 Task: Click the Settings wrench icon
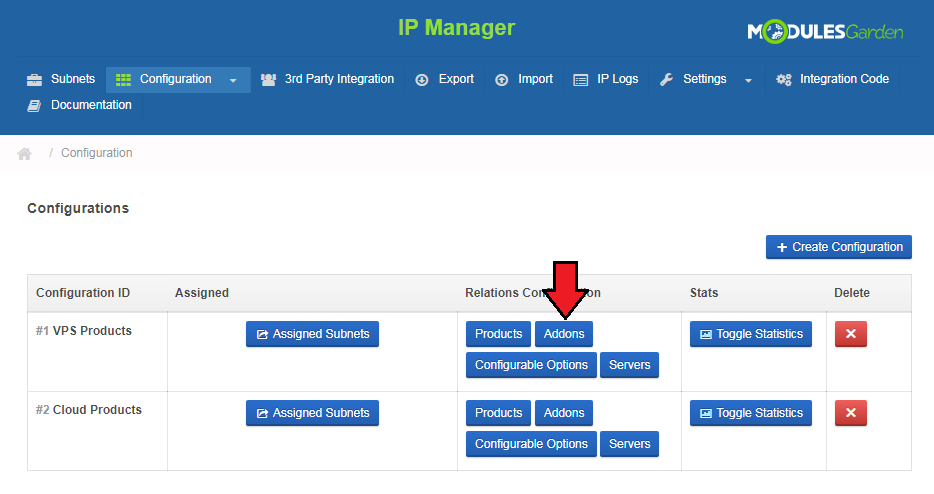[667, 80]
